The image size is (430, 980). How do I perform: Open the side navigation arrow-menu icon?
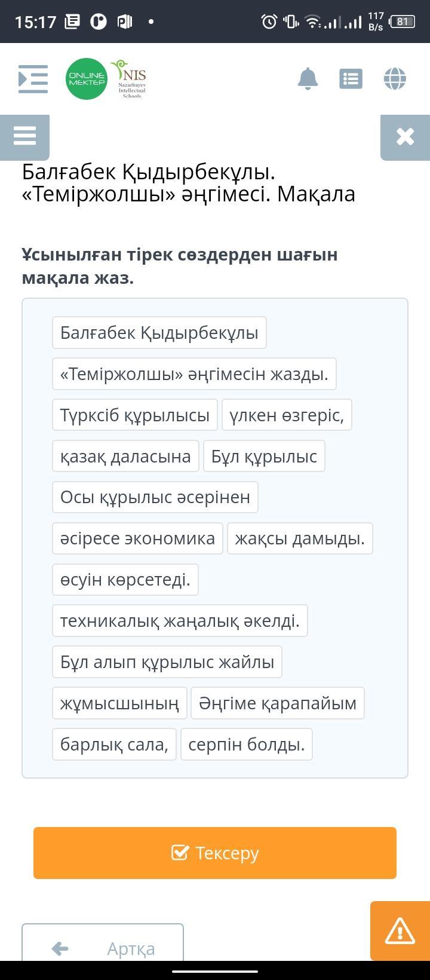tap(33, 79)
